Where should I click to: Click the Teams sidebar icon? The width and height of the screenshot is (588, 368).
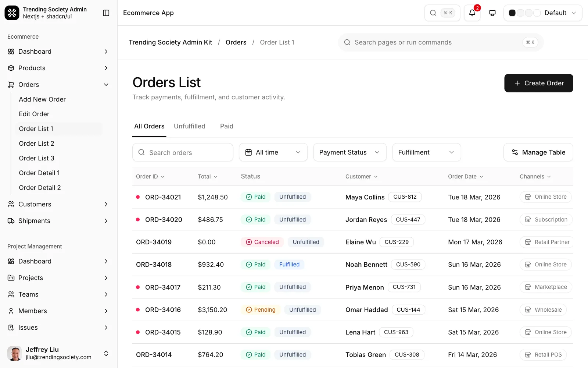pos(11,294)
